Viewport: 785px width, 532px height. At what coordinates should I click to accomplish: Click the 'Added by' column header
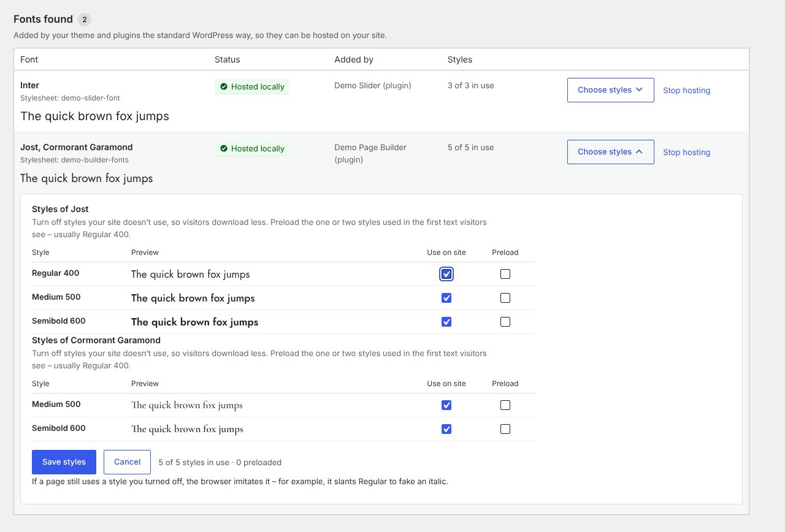354,59
